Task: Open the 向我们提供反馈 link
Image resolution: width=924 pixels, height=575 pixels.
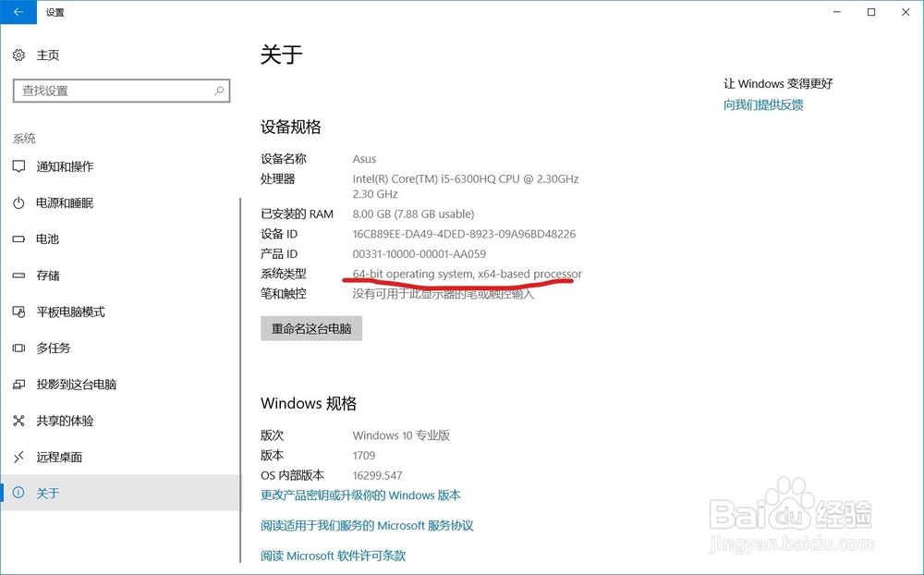Action: click(x=763, y=105)
